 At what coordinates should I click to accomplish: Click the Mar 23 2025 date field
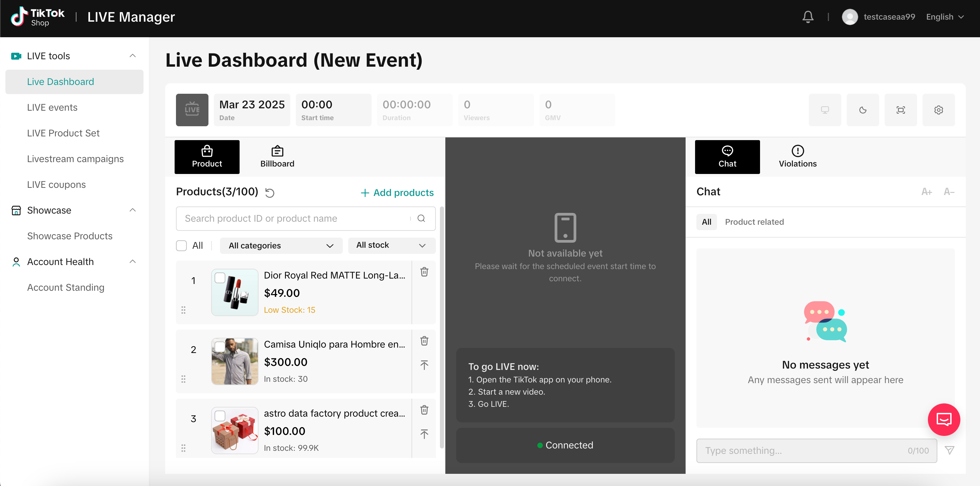pos(252,110)
